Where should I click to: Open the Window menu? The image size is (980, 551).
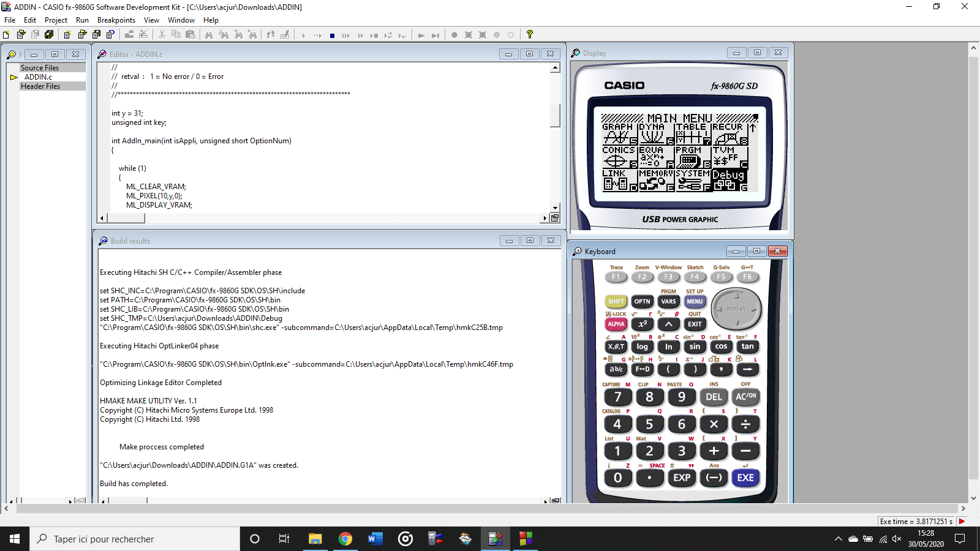click(181, 20)
